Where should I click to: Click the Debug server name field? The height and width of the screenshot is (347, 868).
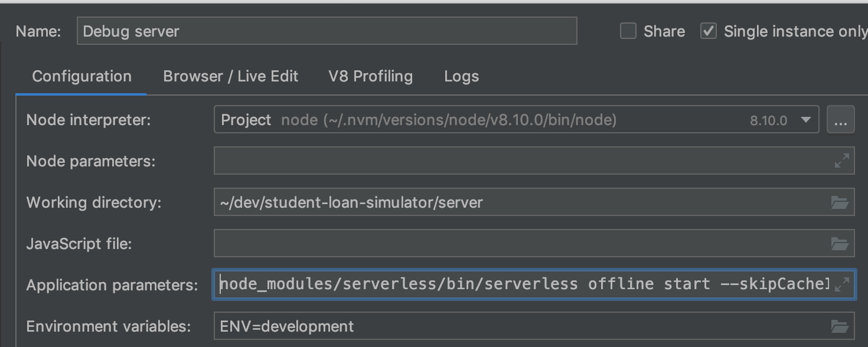[x=327, y=31]
